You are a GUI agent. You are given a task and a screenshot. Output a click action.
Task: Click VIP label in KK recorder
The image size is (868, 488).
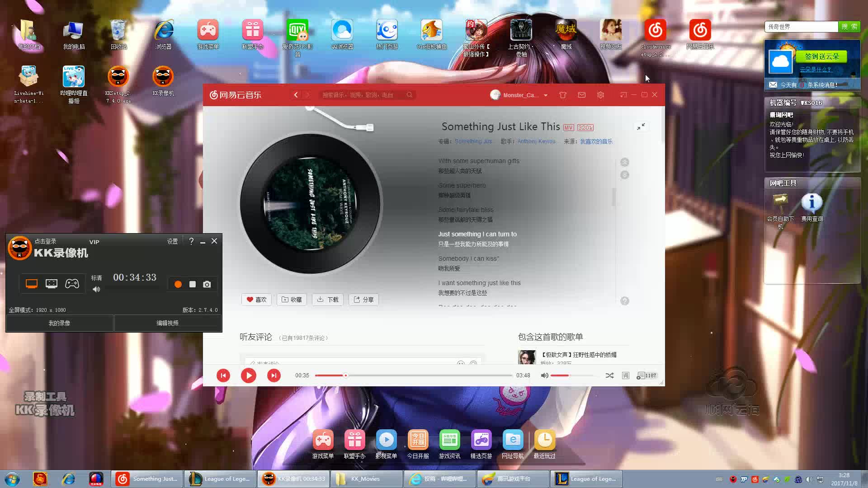[x=94, y=242]
